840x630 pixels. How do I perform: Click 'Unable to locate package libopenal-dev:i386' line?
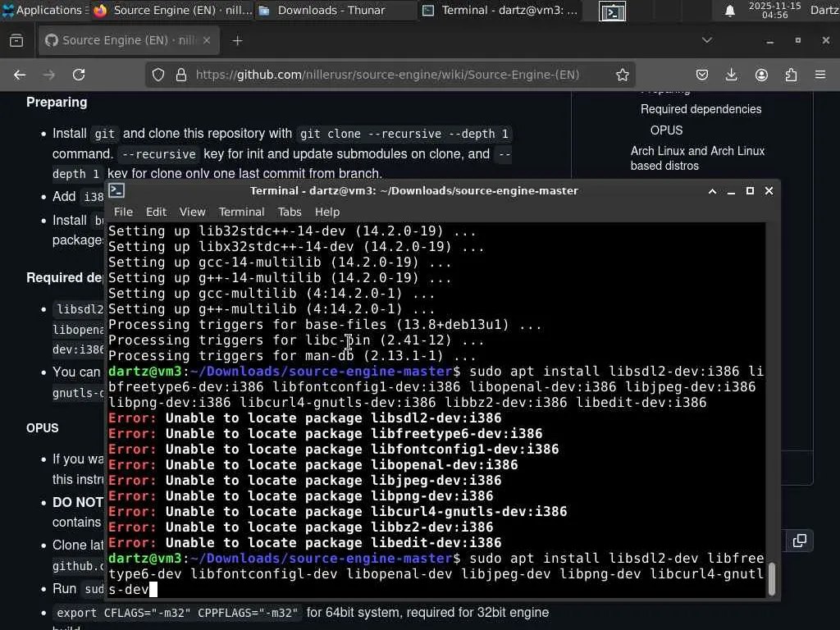pyautogui.click(x=313, y=465)
